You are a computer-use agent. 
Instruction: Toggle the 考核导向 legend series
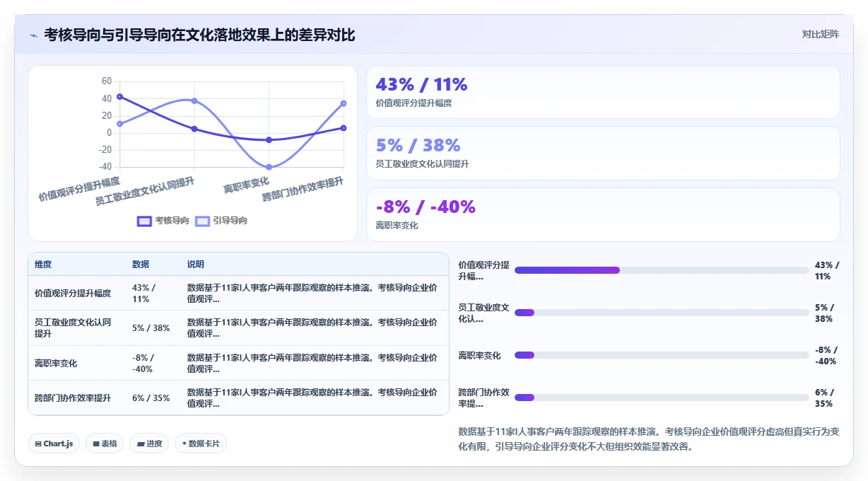click(163, 221)
